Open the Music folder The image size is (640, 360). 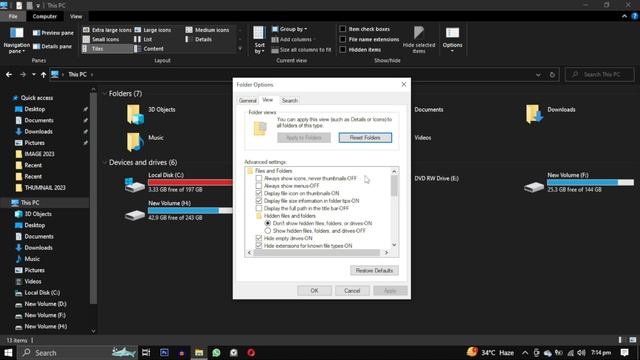pyautogui.click(x=145, y=142)
